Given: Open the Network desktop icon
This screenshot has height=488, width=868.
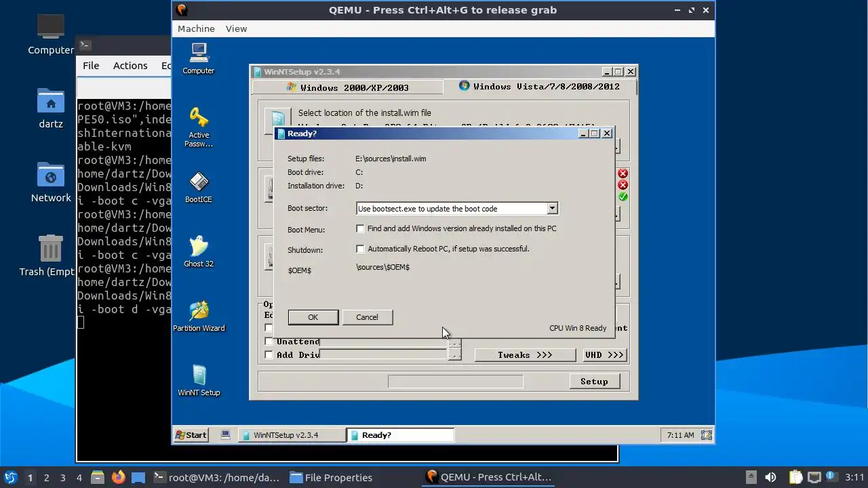Looking at the screenshot, I should point(51,182).
